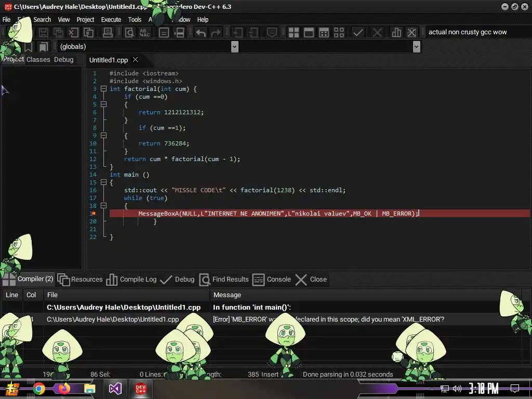Open Google Chrome from the taskbar
Image resolution: width=532 pixels, height=399 pixels.
(x=38, y=389)
